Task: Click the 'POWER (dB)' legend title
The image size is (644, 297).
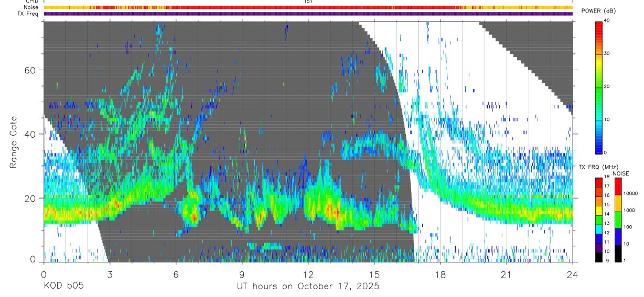Action: pyautogui.click(x=598, y=11)
